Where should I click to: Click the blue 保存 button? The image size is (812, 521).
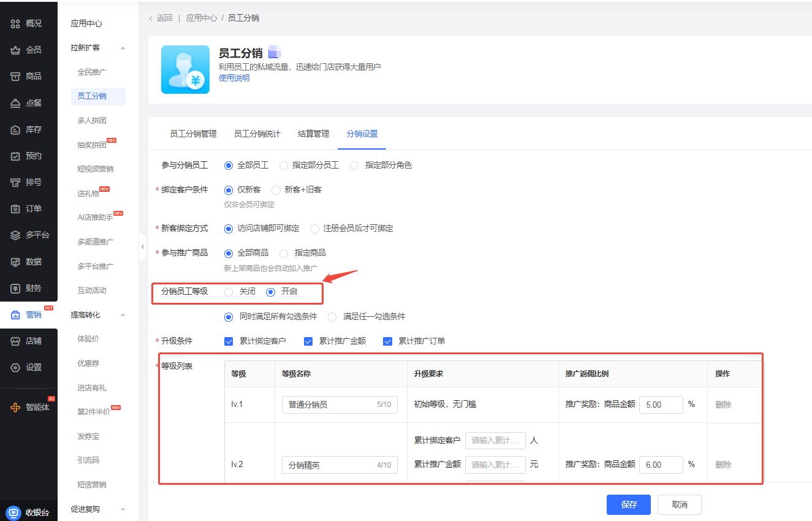coord(629,504)
